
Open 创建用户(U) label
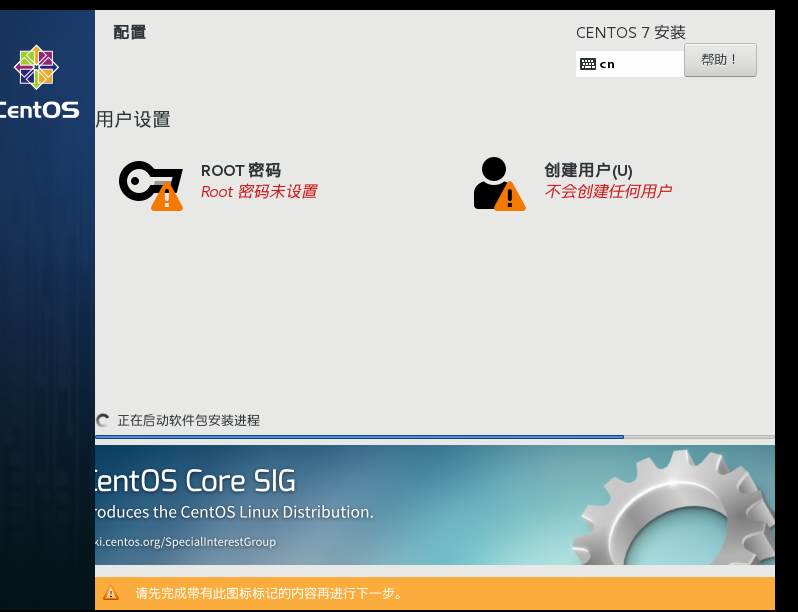point(588,170)
